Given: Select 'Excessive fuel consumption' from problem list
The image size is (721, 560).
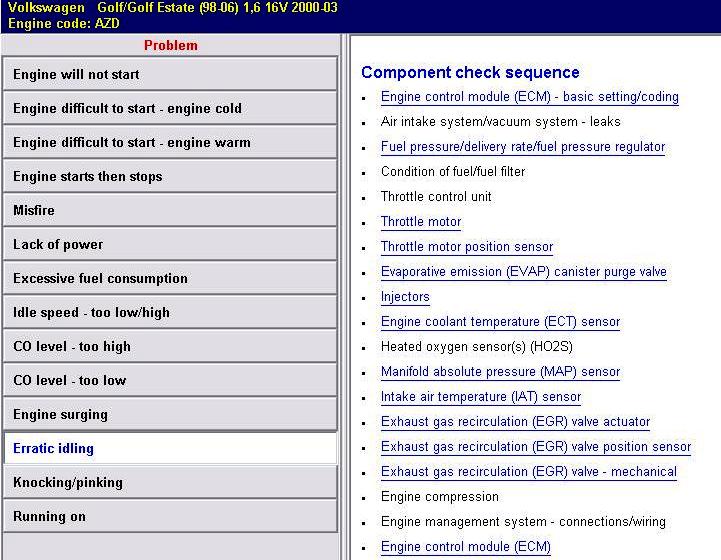Looking at the screenshot, I should click(170, 278).
